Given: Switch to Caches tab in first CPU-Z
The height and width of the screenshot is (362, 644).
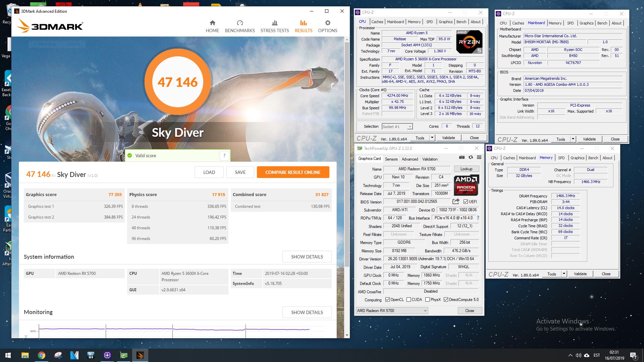Looking at the screenshot, I should [x=377, y=22].
